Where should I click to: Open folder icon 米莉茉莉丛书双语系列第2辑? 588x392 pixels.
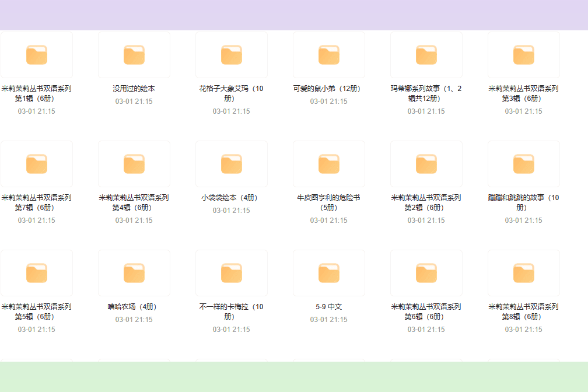[x=426, y=164]
